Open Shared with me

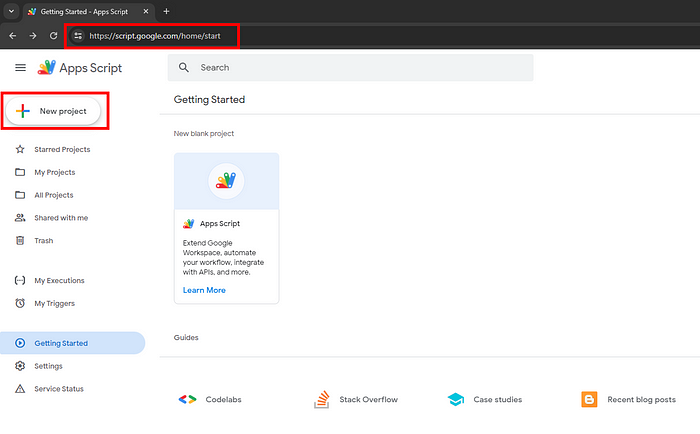[x=61, y=218]
